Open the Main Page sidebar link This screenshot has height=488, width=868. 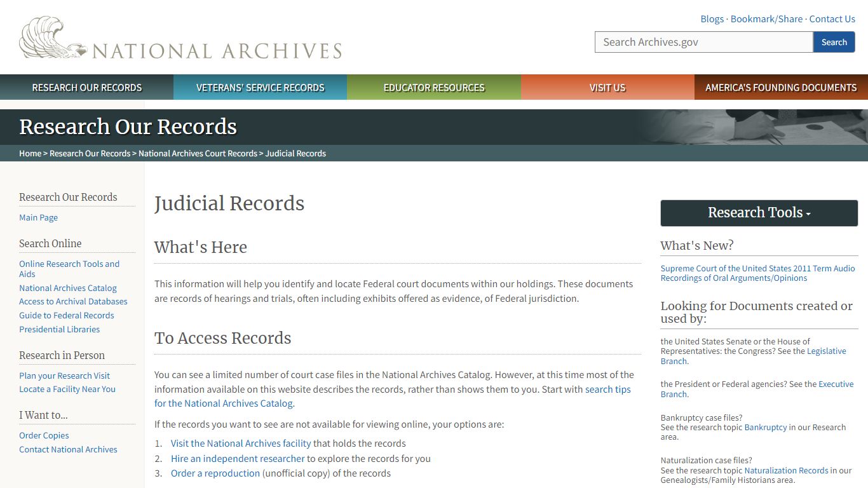click(x=38, y=217)
